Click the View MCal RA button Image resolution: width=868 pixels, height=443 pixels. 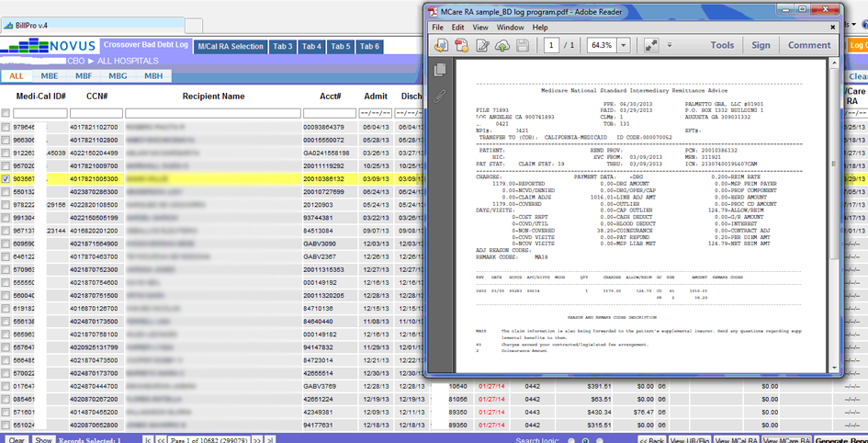(737, 440)
